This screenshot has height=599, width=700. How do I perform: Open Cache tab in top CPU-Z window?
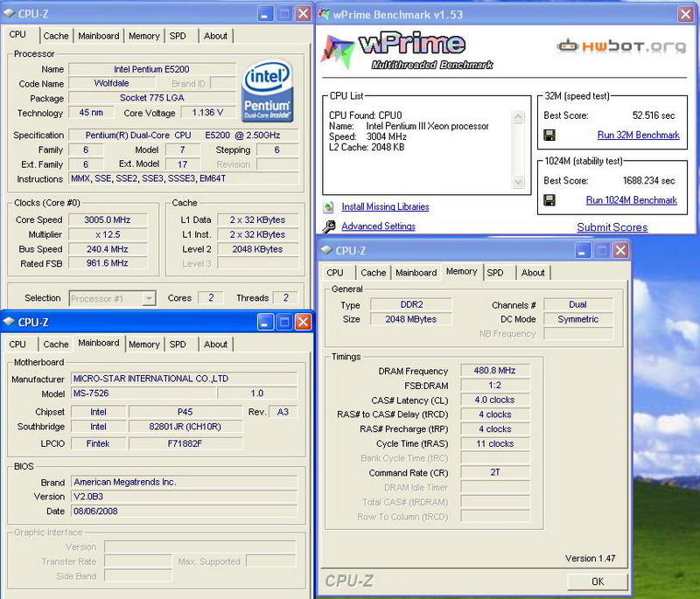coord(56,36)
